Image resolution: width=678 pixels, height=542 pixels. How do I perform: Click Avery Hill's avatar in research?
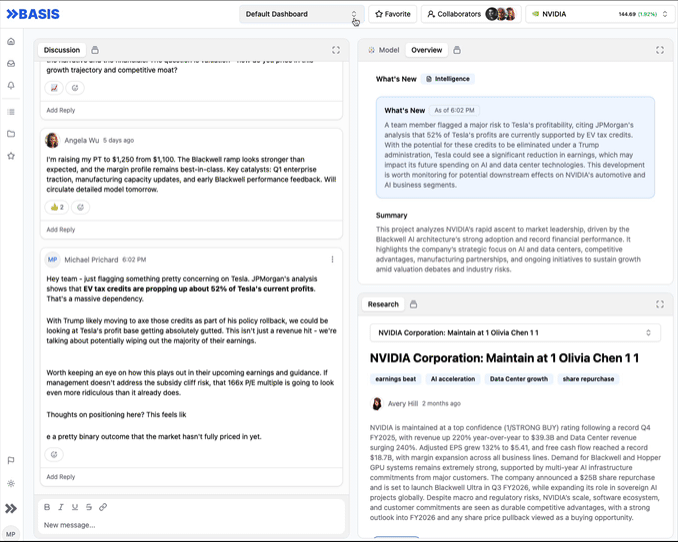coord(377,404)
